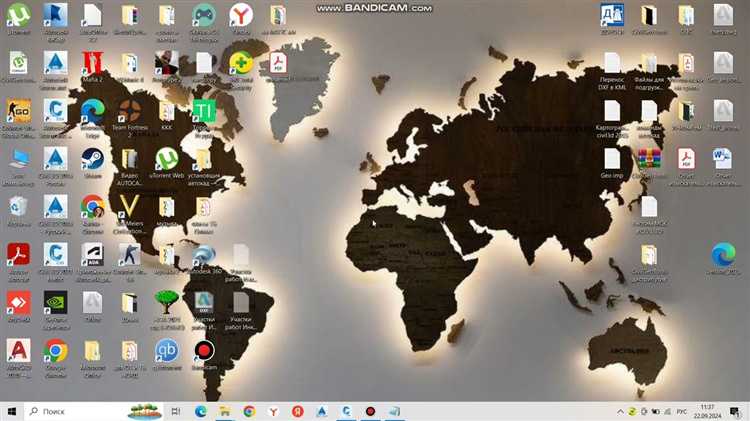Expand hidden system tray icons chevron
The image size is (750, 421).
620,411
